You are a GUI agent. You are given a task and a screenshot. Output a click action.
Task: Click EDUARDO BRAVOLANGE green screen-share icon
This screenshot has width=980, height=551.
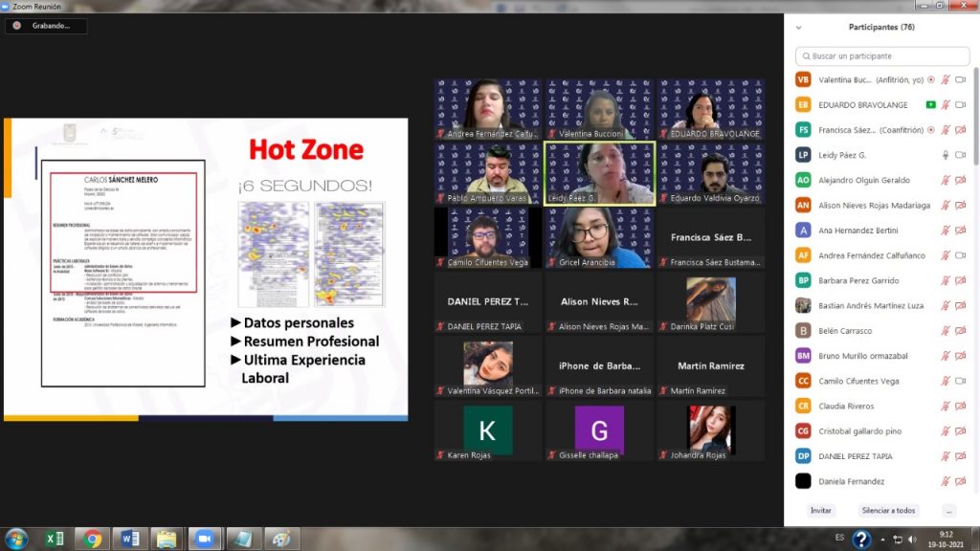point(930,104)
